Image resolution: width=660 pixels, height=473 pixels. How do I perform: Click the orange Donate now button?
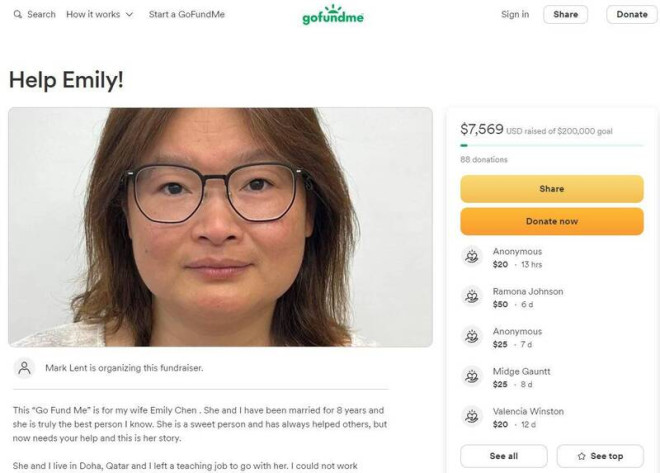click(551, 221)
